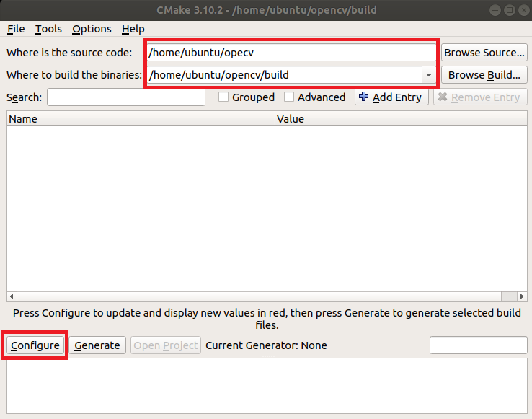This screenshot has width=532, height=419.
Task: Enable the Grouped checkbox
Action: 223,97
